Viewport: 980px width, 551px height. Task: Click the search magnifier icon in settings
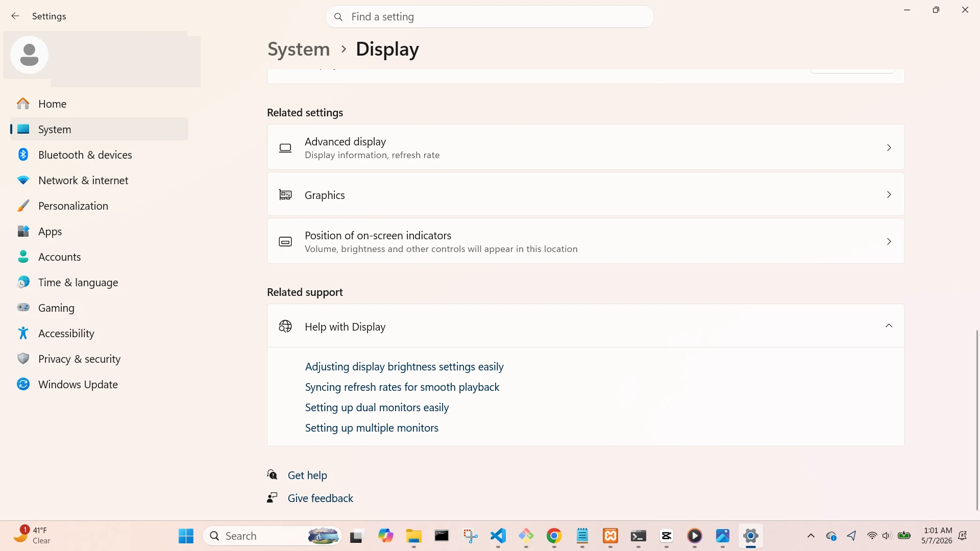338,17
